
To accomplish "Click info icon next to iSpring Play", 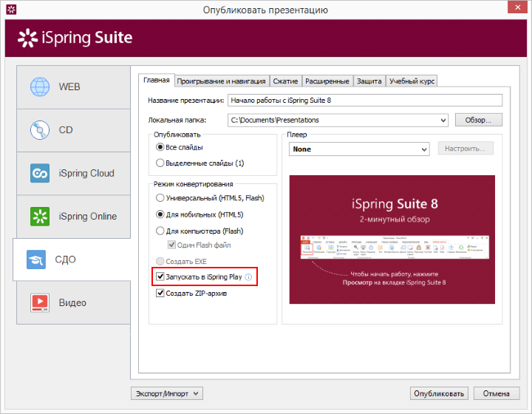I will coord(248,277).
